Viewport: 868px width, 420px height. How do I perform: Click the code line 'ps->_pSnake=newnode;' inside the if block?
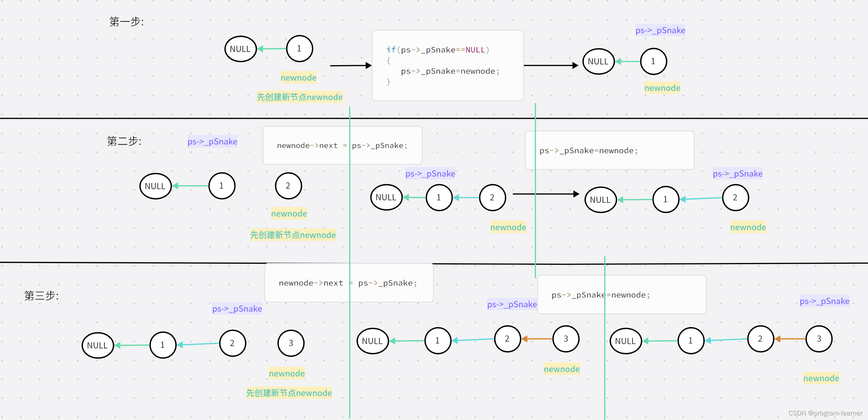pyautogui.click(x=450, y=71)
